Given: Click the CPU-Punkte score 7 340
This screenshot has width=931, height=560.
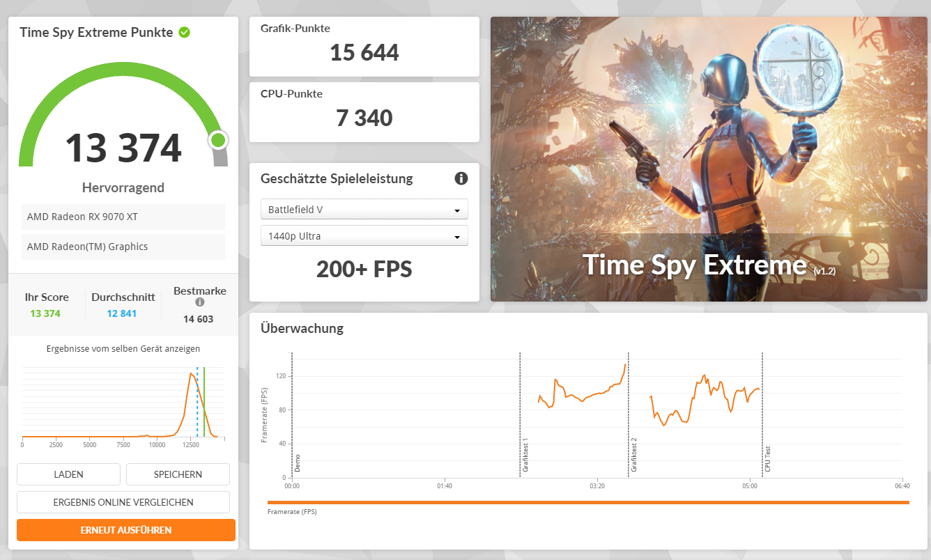Looking at the screenshot, I should [x=364, y=118].
